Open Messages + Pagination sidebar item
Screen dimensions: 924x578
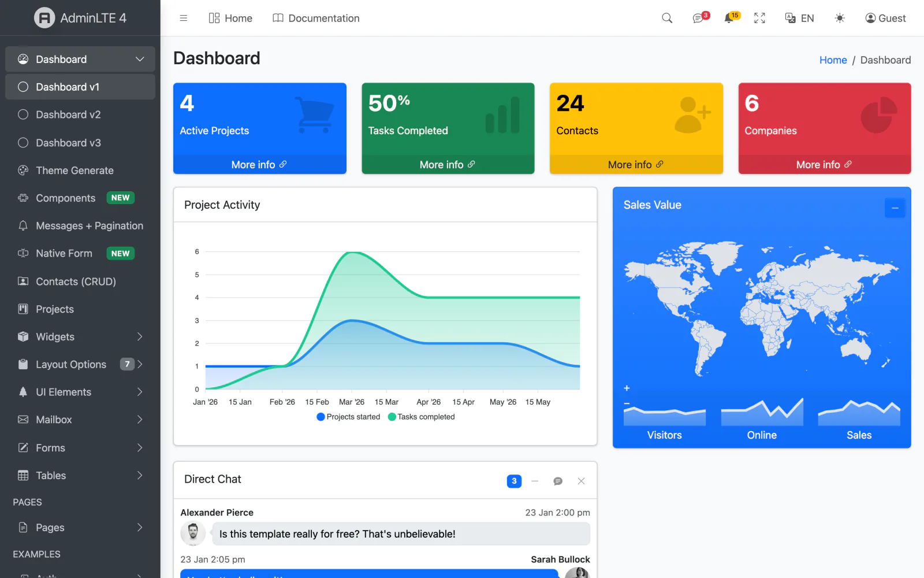(x=80, y=226)
